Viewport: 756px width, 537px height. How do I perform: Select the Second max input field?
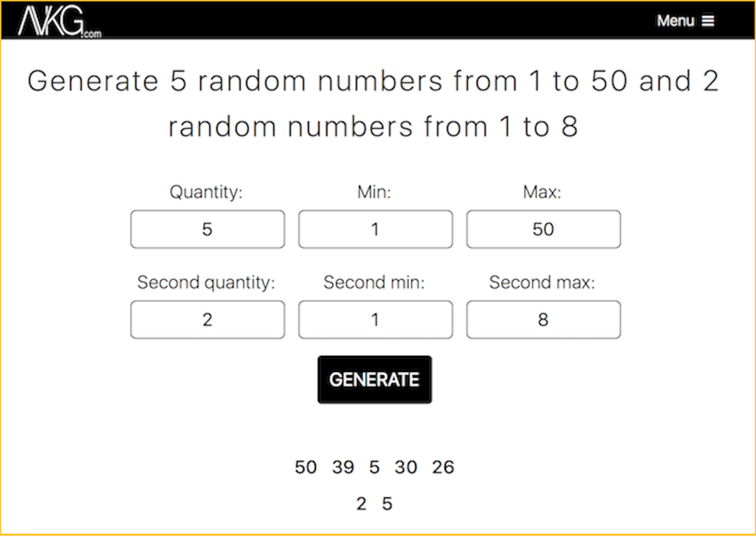tap(543, 320)
